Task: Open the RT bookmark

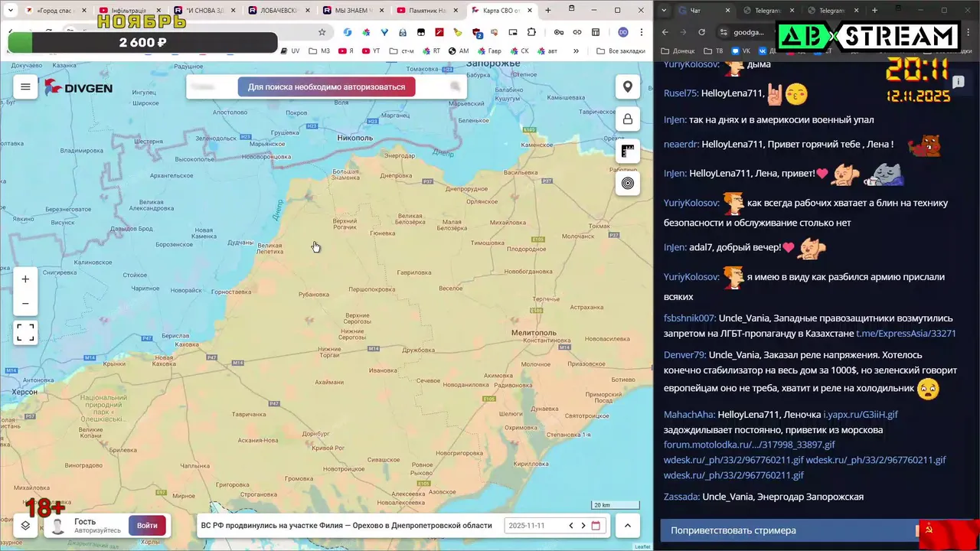Action: coord(431,51)
